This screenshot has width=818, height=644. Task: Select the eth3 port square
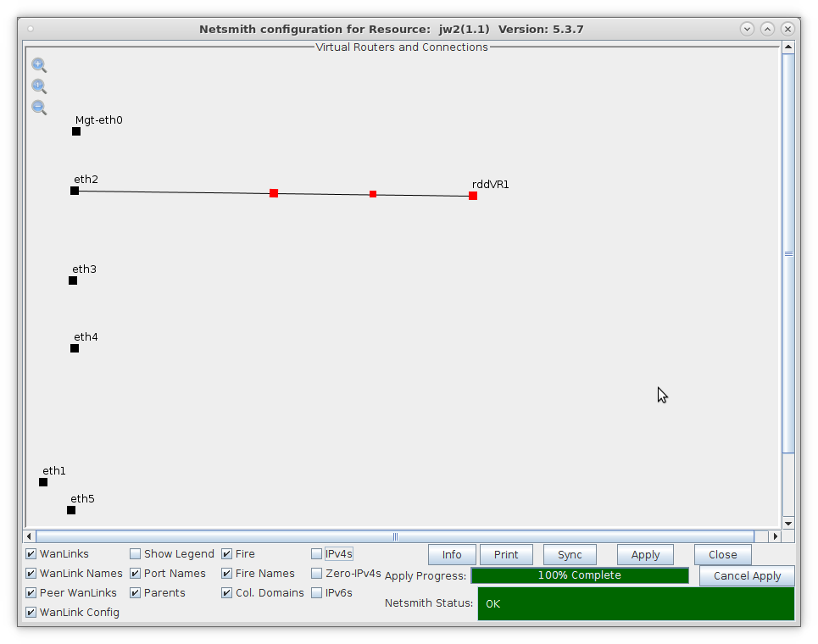tap(73, 280)
